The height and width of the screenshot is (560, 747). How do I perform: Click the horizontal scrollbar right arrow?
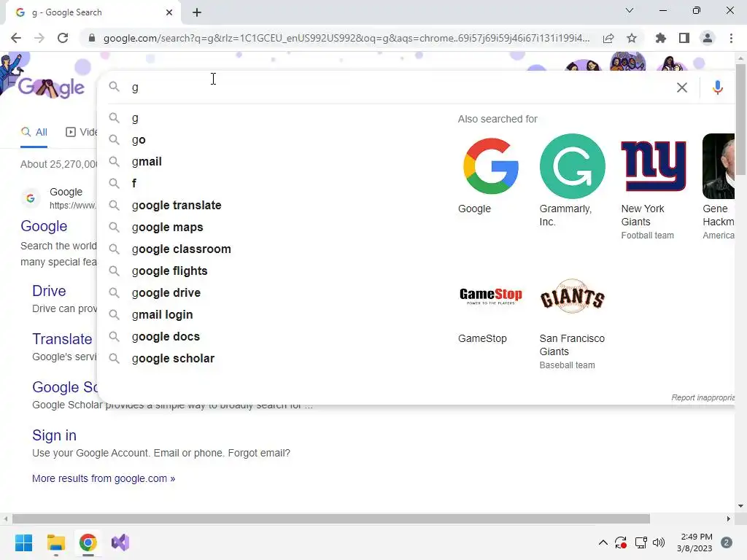(729, 518)
